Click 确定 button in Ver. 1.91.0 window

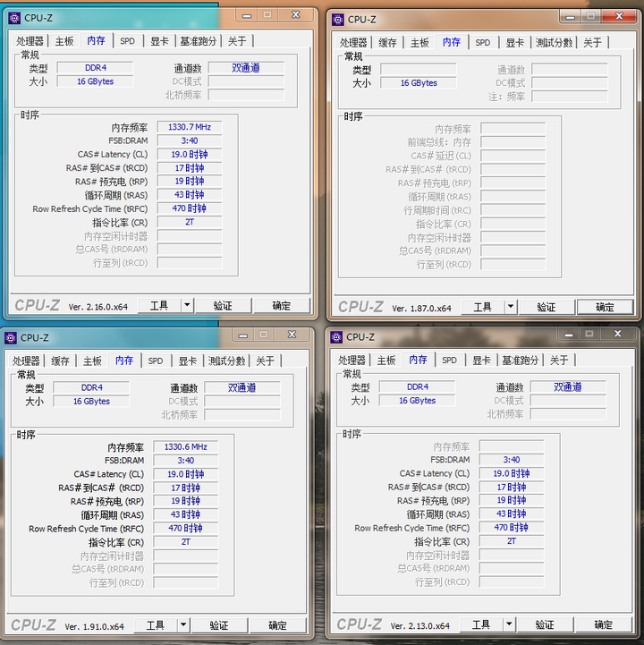[277, 625]
